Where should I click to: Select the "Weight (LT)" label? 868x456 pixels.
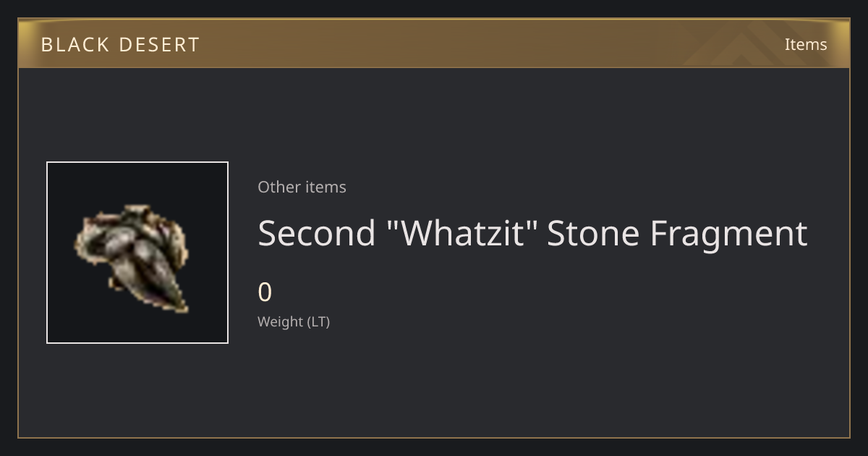coord(294,322)
